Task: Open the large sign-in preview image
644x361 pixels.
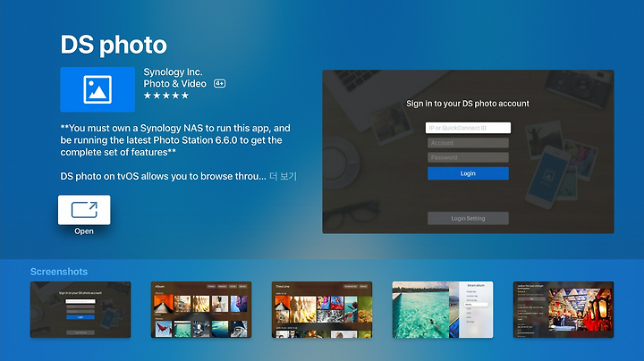Action: (468, 152)
